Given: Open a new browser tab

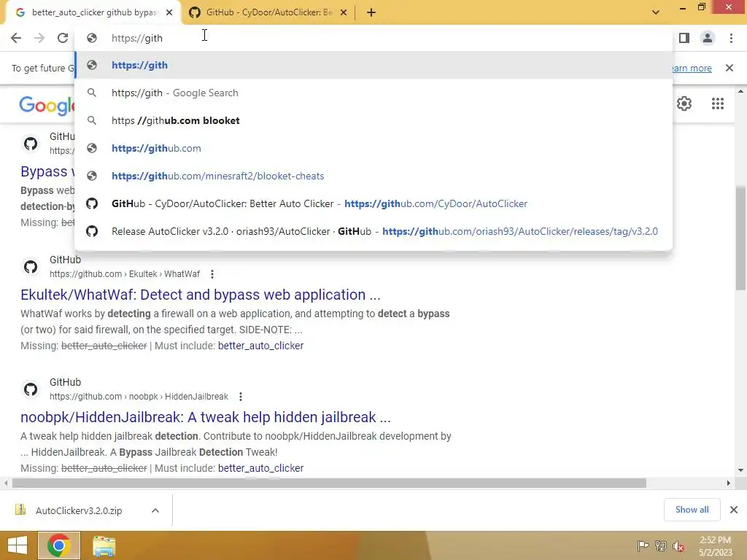Looking at the screenshot, I should (x=371, y=12).
